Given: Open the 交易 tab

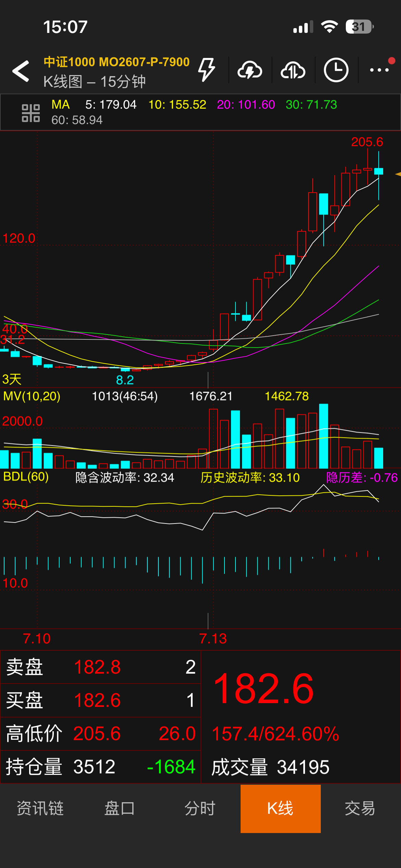Looking at the screenshot, I should [x=360, y=808].
